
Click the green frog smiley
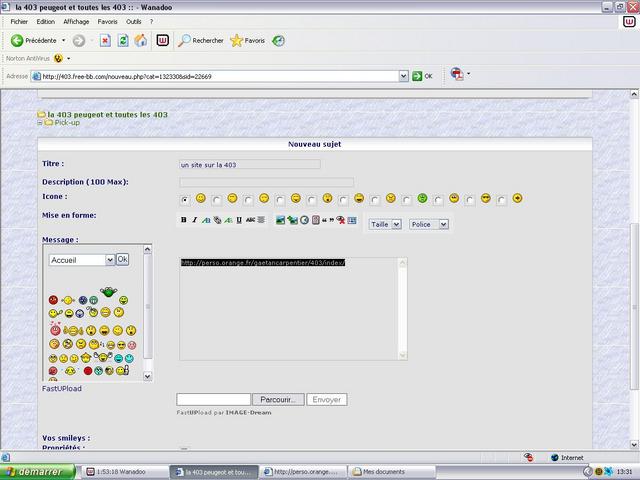click(x=107, y=291)
